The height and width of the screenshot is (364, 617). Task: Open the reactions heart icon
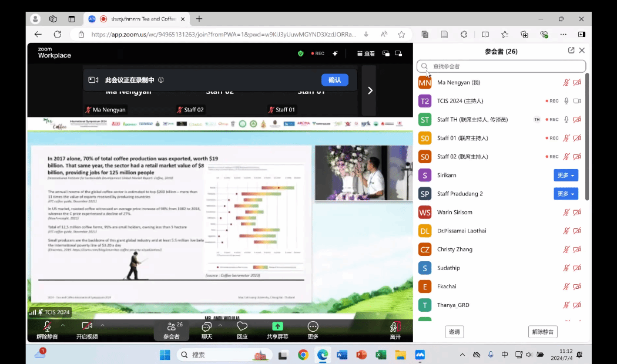(x=242, y=327)
